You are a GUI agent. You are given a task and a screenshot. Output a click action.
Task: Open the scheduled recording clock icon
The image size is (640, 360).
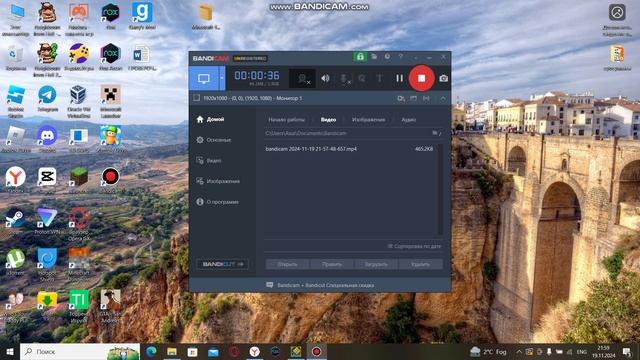387,57
